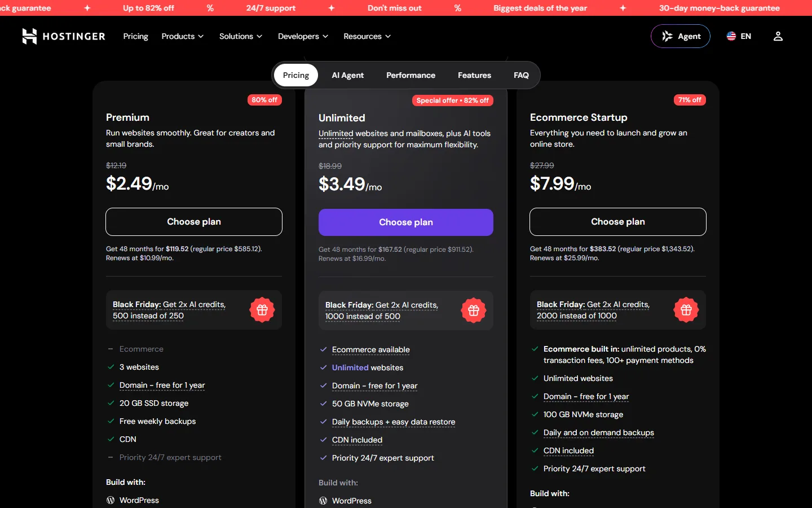The width and height of the screenshot is (812, 508).
Task: Click Unlimited's Ecommerce available feature
Action: click(371, 349)
